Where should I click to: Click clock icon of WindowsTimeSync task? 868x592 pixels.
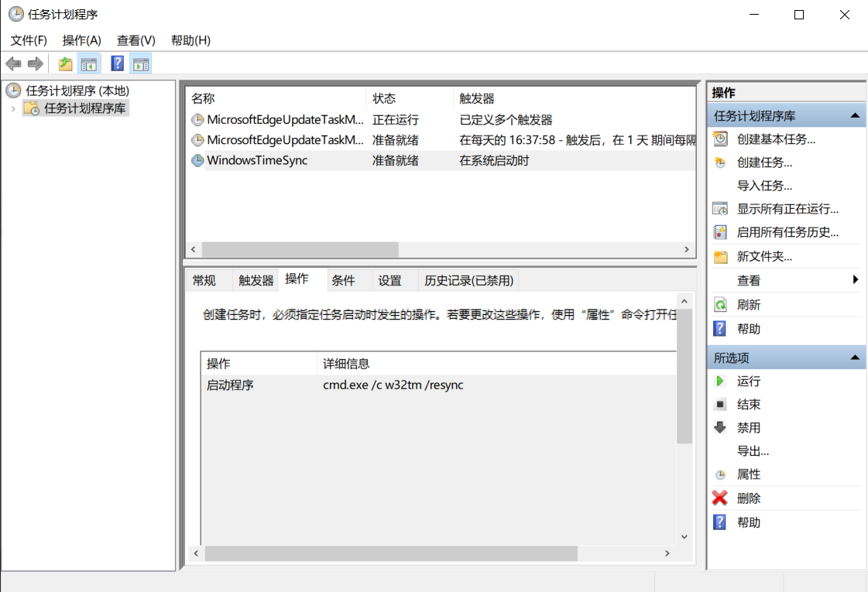[197, 160]
